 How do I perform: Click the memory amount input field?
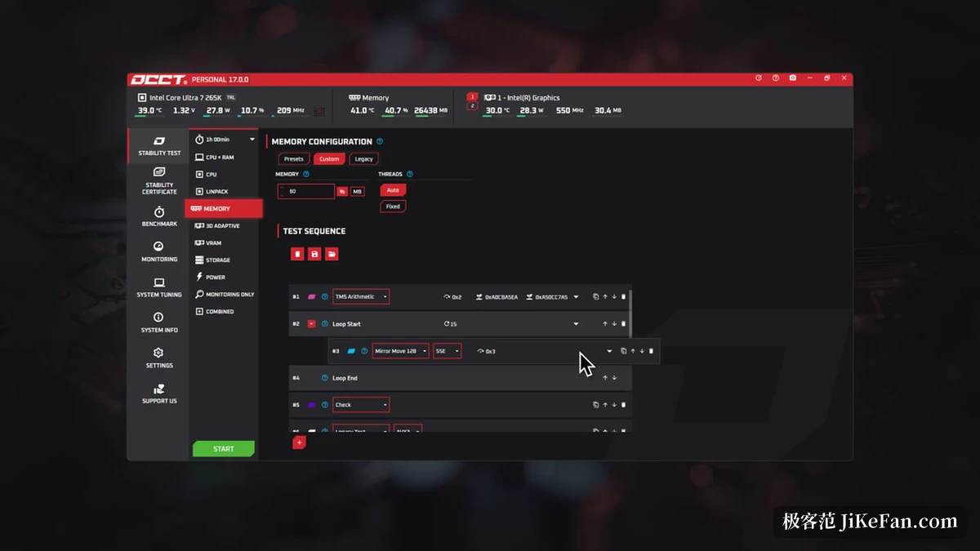(x=306, y=192)
